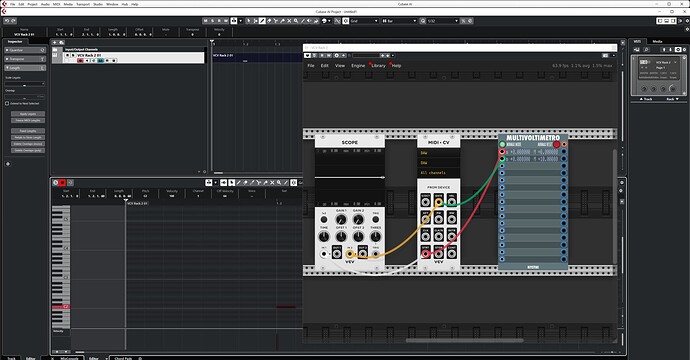This screenshot has width=690, height=360.
Task: Open the View menu in VCV Rack
Action: [340, 66]
